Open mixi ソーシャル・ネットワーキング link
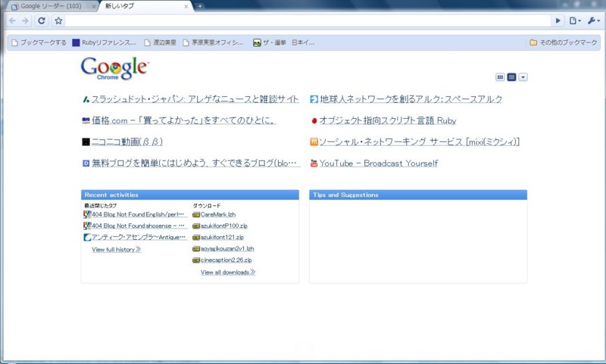Screen dimensions: 606x364 (420, 142)
